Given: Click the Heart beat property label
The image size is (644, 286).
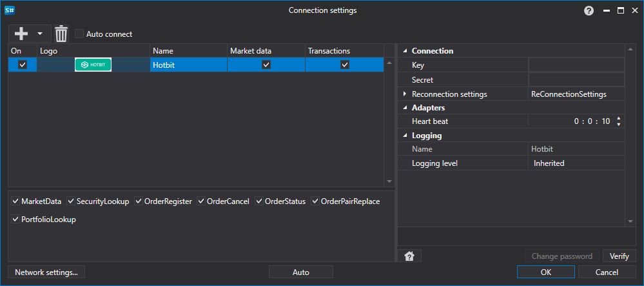Looking at the screenshot, I should [x=430, y=121].
